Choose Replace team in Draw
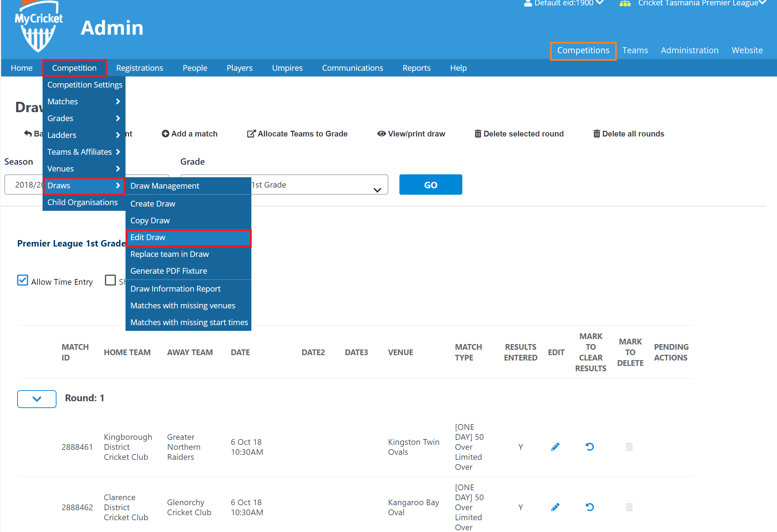777x532 pixels. click(188, 254)
